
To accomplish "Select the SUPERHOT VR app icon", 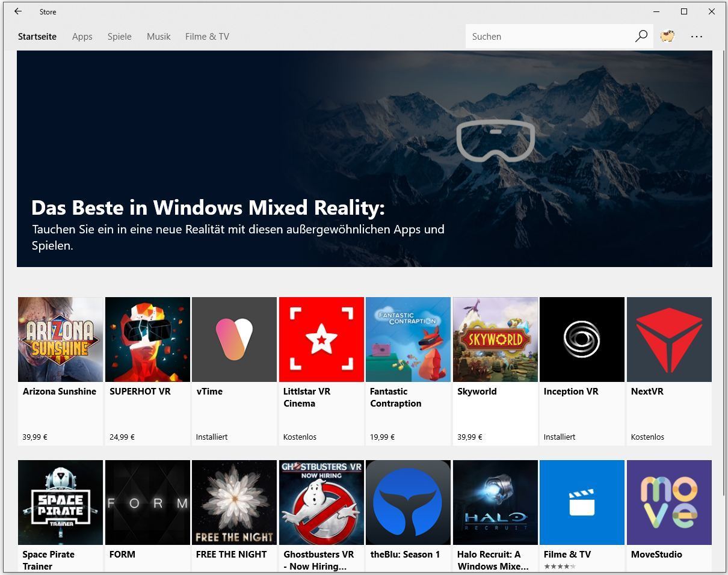I will pyautogui.click(x=147, y=339).
